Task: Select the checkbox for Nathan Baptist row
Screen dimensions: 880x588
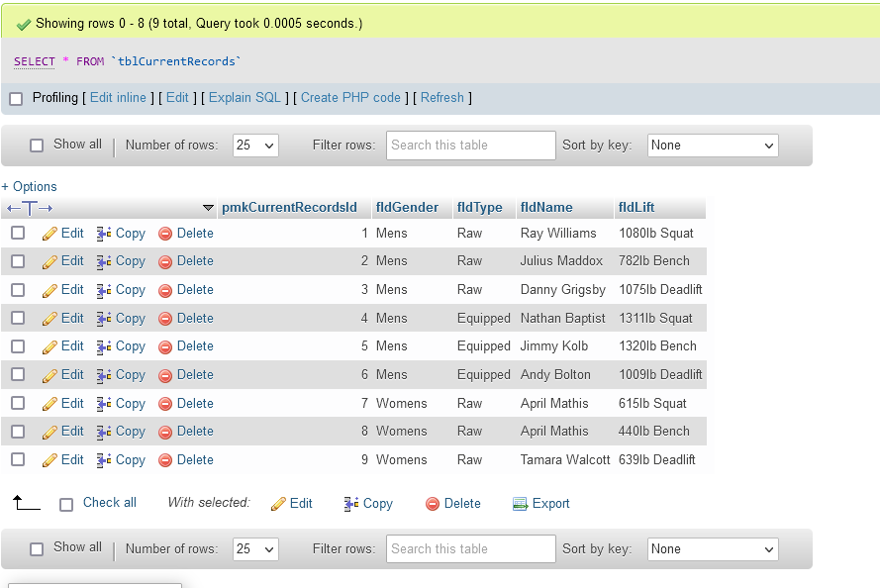Action: [x=18, y=318]
